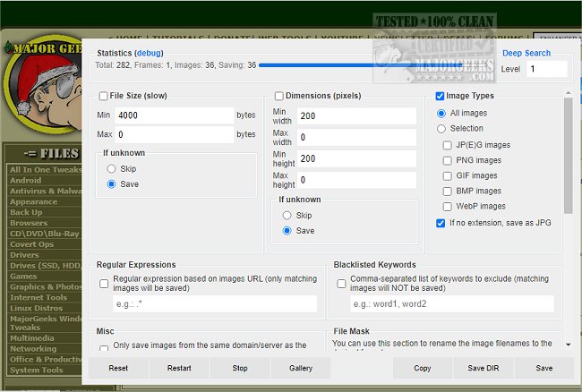
Task: Open the debug link in Statistics
Action: 149,53
